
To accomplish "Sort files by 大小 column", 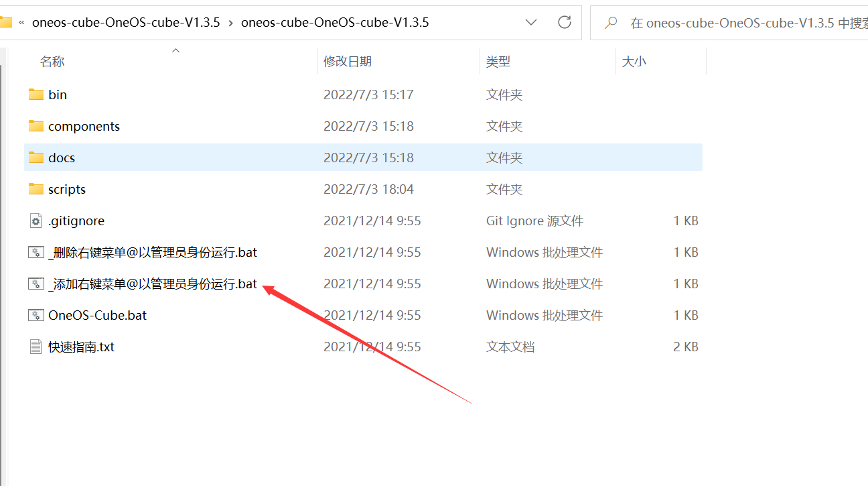I will click(634, 61).
